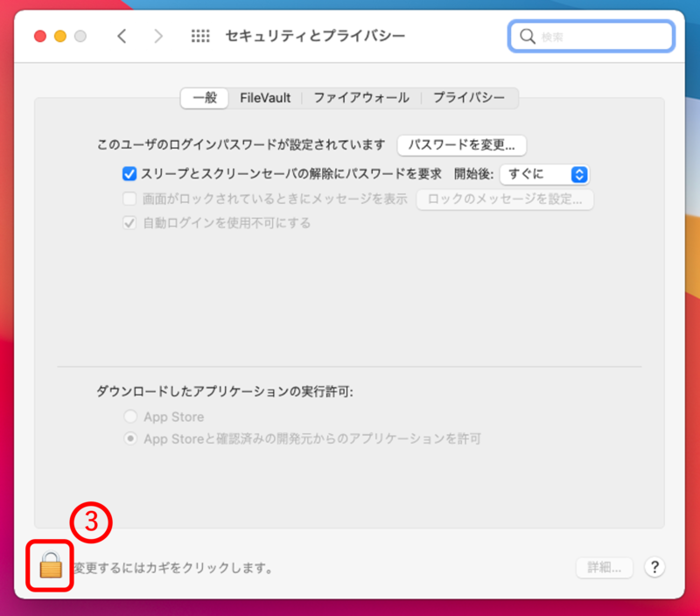The width and height of the screenshot is (700, 616).
Task: Open the すぐに delay dropdown
Action: tap(544, 174)
